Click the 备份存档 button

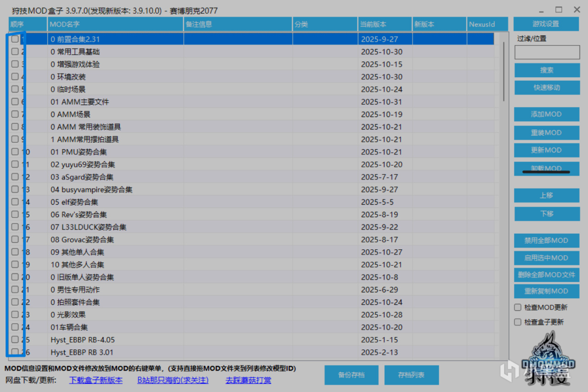click(x=351, y=375)
